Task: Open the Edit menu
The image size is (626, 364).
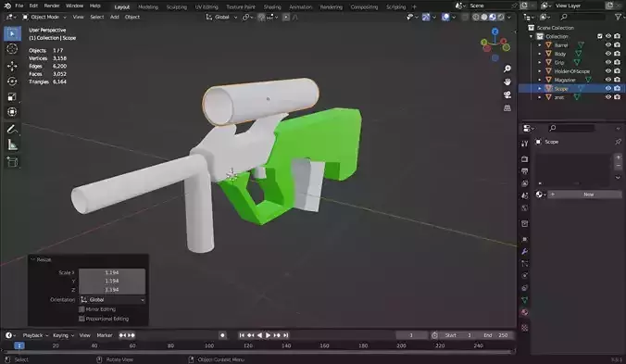Action: coord(33,6)
